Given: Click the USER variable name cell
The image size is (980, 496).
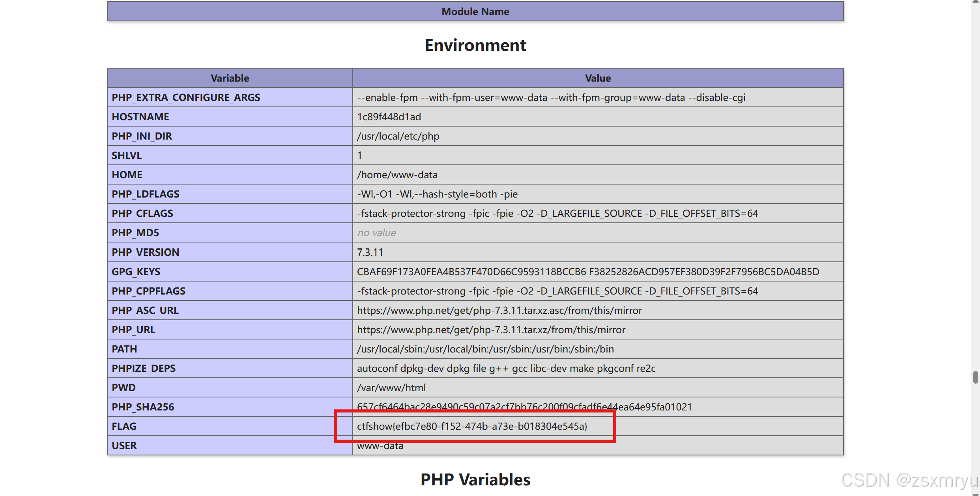Looking at the screenshot, I should point(124,446).
